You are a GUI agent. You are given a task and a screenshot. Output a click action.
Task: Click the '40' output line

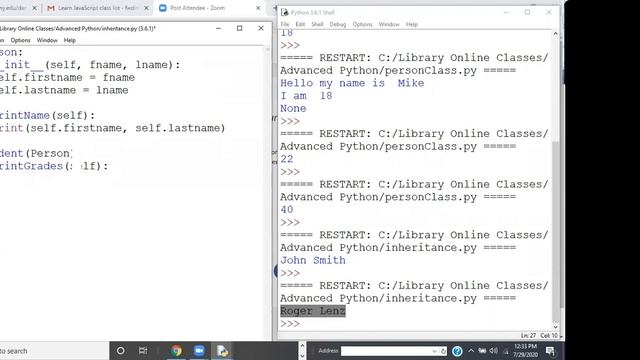pyautogui.click(x=287, y=210)
